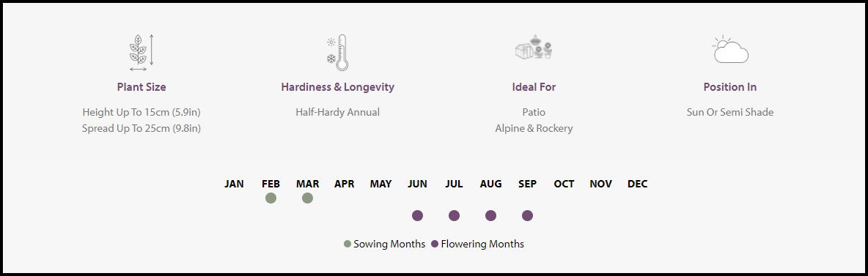Select the Position In heading
This screenshot has width=868, height=276.
pyautogui.click(x=730, y=87)
